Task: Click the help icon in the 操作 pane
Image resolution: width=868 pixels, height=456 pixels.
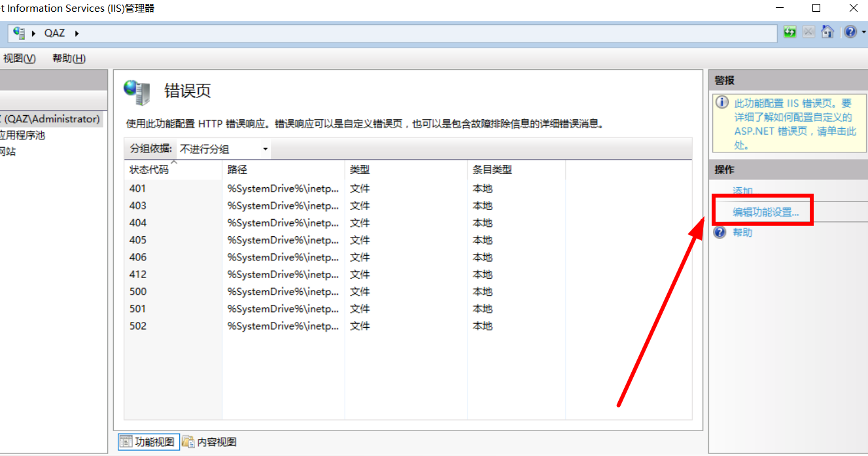Action: [x=720, y=232]
